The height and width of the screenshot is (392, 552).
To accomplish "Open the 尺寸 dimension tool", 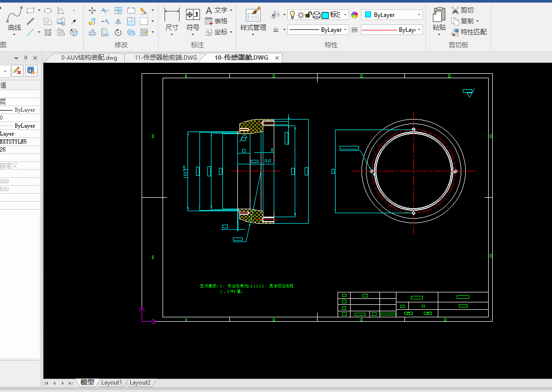I will (x=172, y=21).
